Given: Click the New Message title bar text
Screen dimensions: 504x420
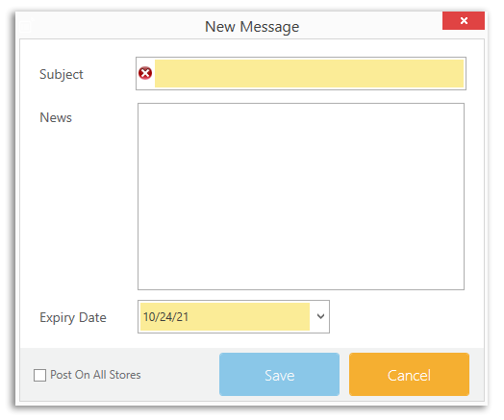Looking at the screenshot, I should tap(252, 27).
